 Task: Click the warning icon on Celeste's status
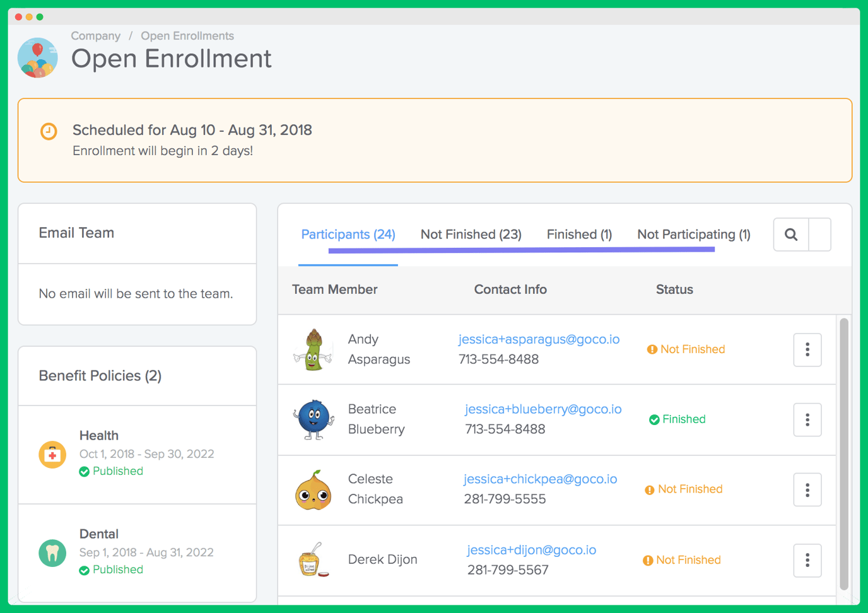pyautogui.click(x=649, y=489)
